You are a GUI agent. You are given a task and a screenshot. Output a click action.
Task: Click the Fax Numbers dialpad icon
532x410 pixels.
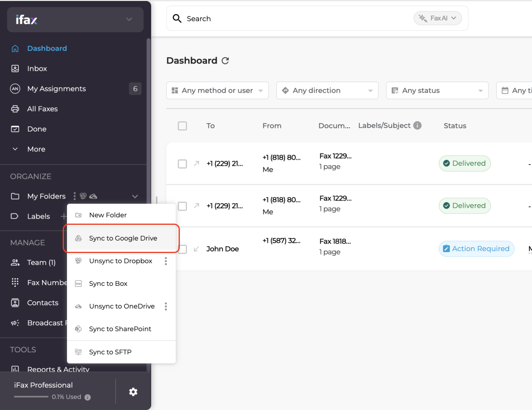pyautogui.click(x=15, y=282)
